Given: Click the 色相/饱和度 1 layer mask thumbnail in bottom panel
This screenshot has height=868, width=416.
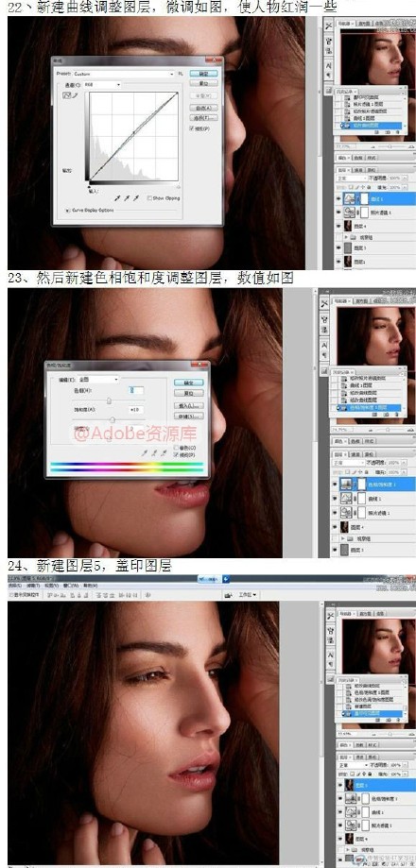Looking at the screenshot, I should point(366,798).
